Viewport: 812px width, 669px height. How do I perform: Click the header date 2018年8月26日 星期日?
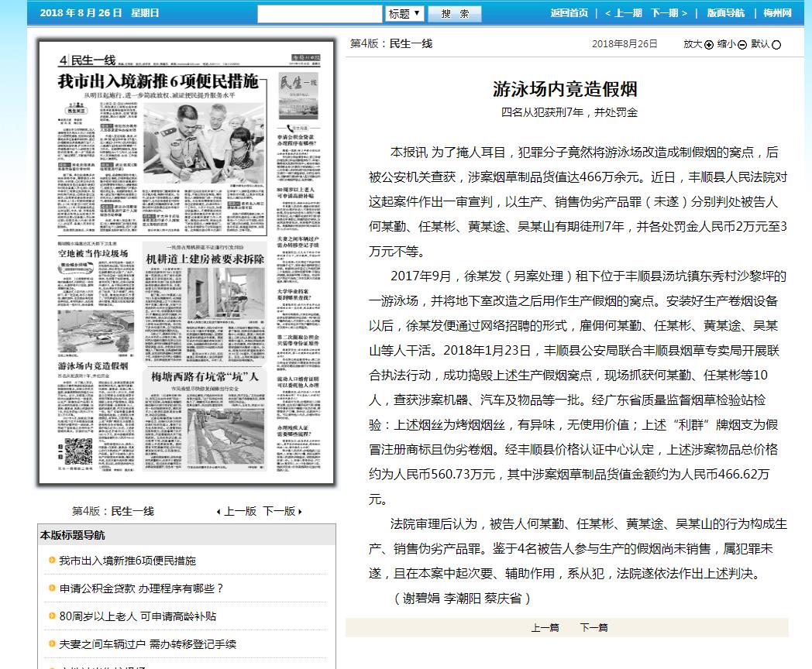[x=99, y=13]
